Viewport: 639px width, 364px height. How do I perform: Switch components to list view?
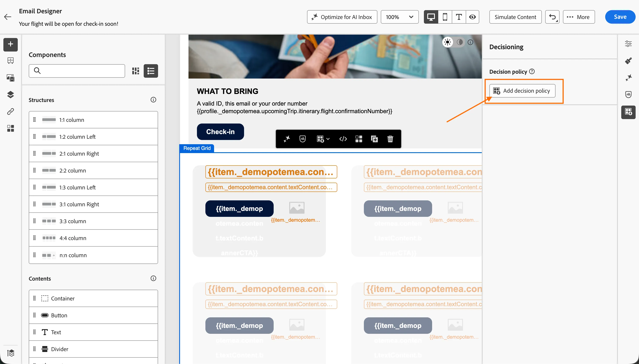[151, 71]
